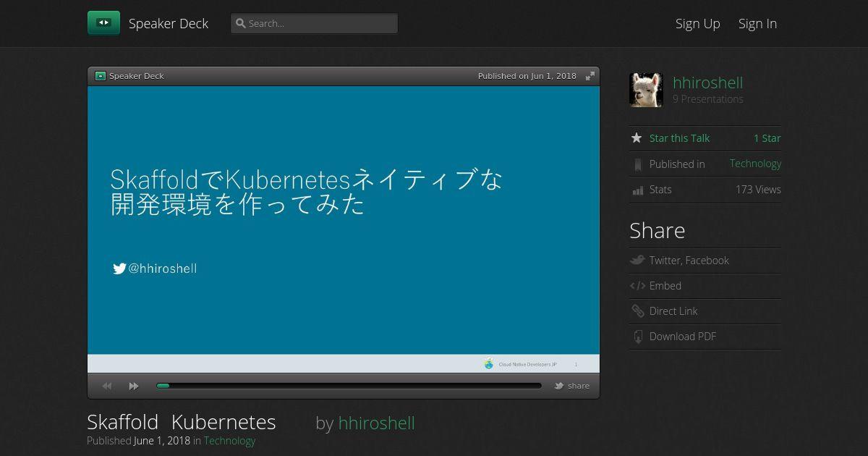
Task: Advance to next slide with forward button
Action: [x=134, y=386]
